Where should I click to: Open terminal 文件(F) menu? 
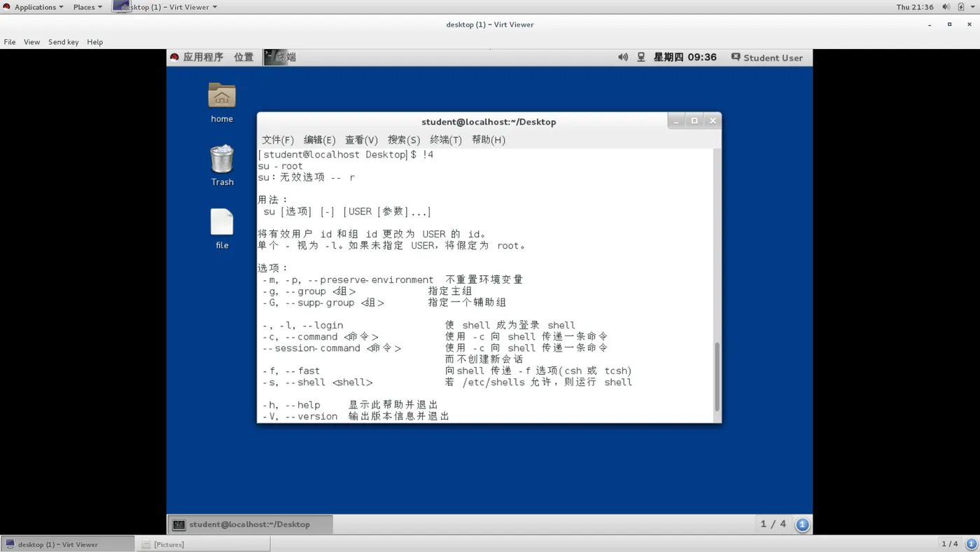pyautogui.click(x=278, y=139)
